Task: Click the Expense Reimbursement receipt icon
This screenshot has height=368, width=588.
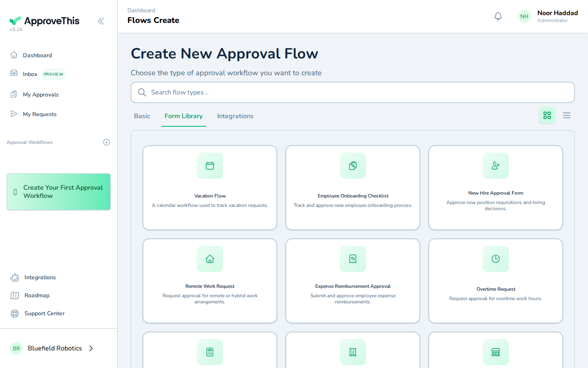Action: tap(353, 259)
